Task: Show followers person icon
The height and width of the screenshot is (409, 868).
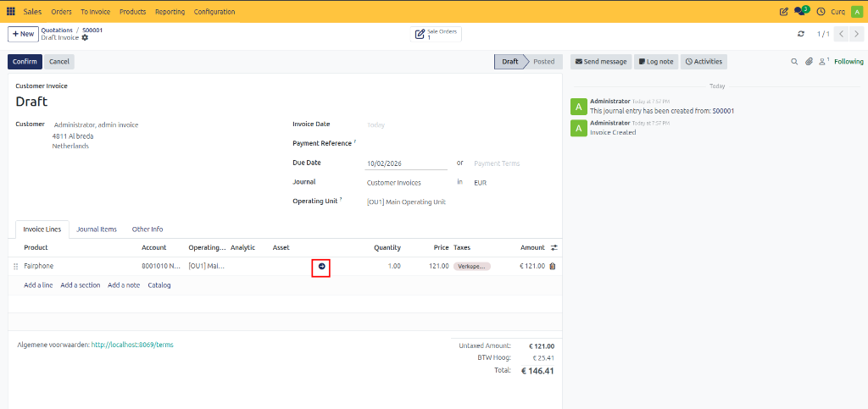Action: point(824,61)
